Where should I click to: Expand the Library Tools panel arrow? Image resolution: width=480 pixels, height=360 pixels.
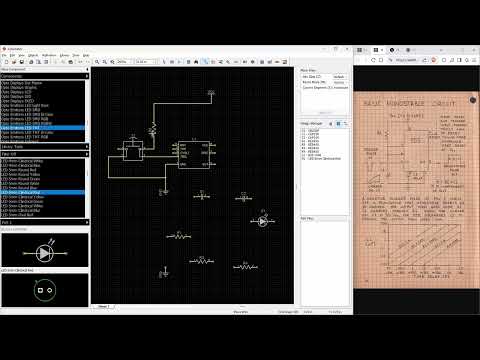87,147
